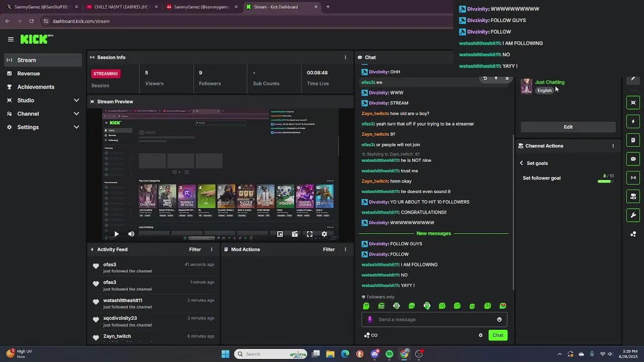Image resolution: width=644 pixels, height=362 pixels.
Task: Toggle the broadcast signal widget icon
Action: point(633,177)
